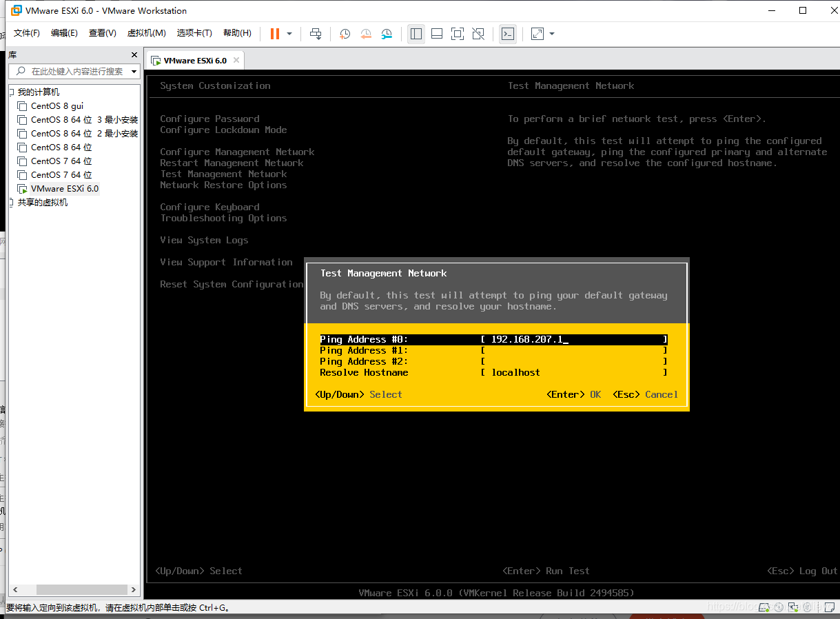
Task: Open the stretch display dropdown arrow
Action: click(552, 34)
